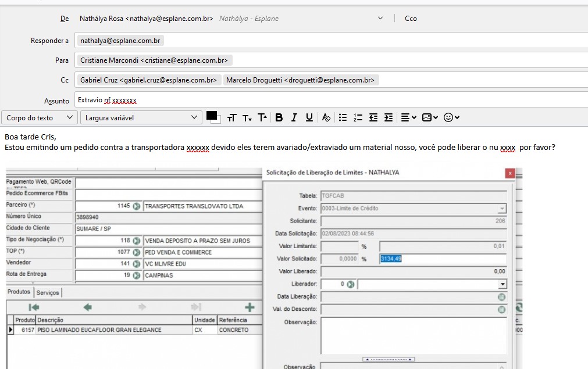Toggle bold formatting

coord(279,117)
